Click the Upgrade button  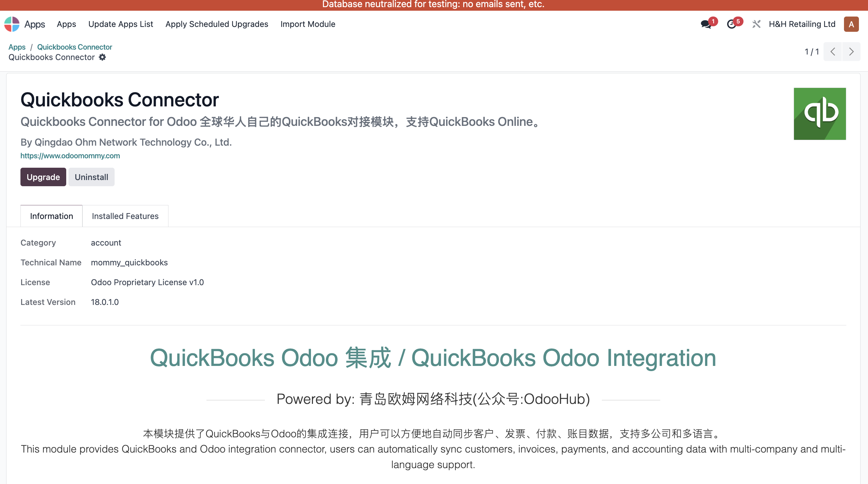[43, 177]
